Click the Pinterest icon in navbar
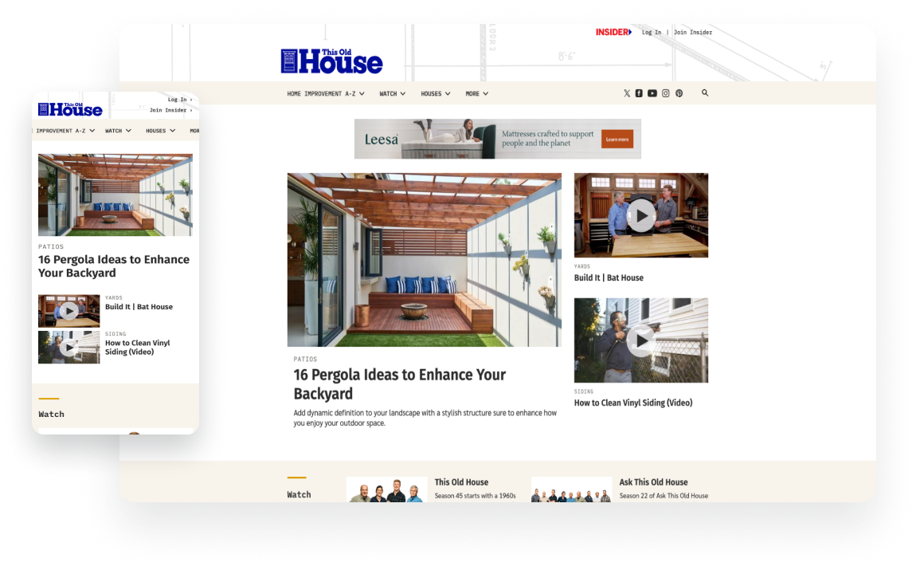This screenshot has width=924, height=574. (x=679, y=93)
